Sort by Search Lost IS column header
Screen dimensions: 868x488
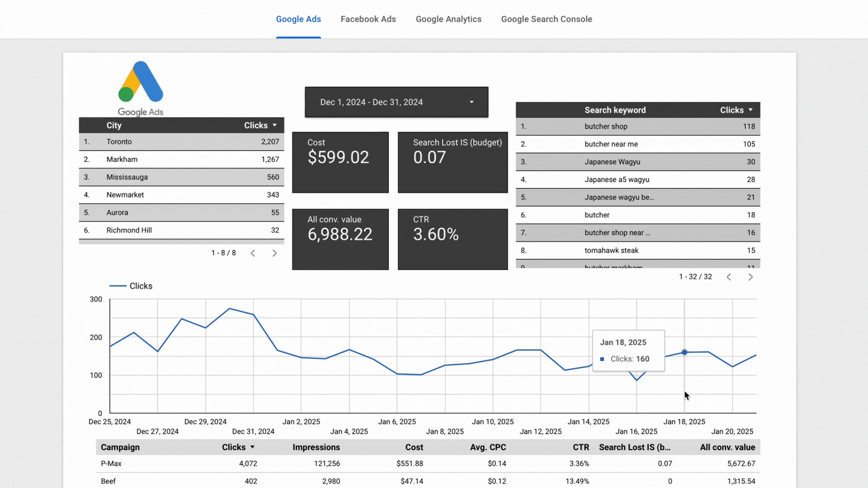click(635, 447)
